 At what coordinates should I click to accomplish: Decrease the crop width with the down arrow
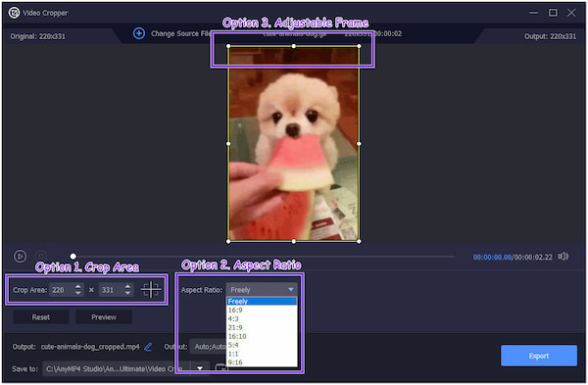78,293
